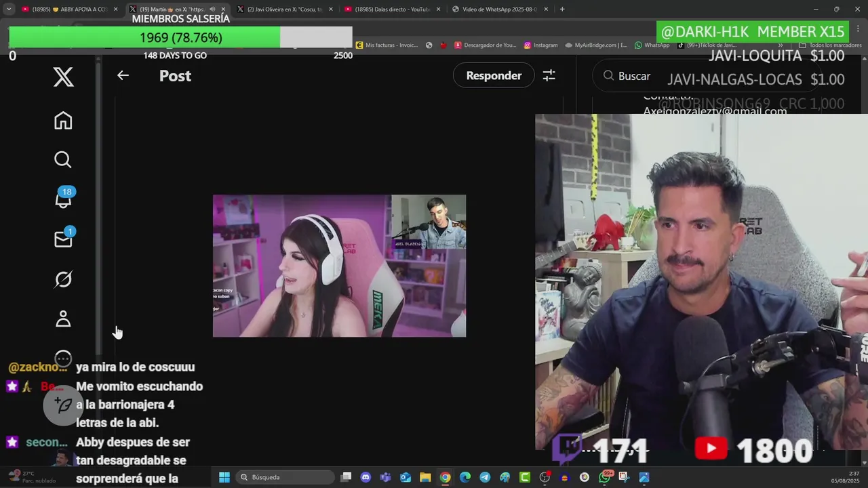Open Discord from taskbar
The height and width of the screenshot is (488, 868).
click(x=366, y=477)
